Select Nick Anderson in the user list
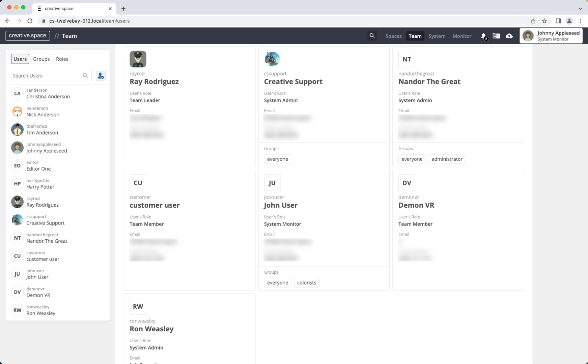 point(58,112)
